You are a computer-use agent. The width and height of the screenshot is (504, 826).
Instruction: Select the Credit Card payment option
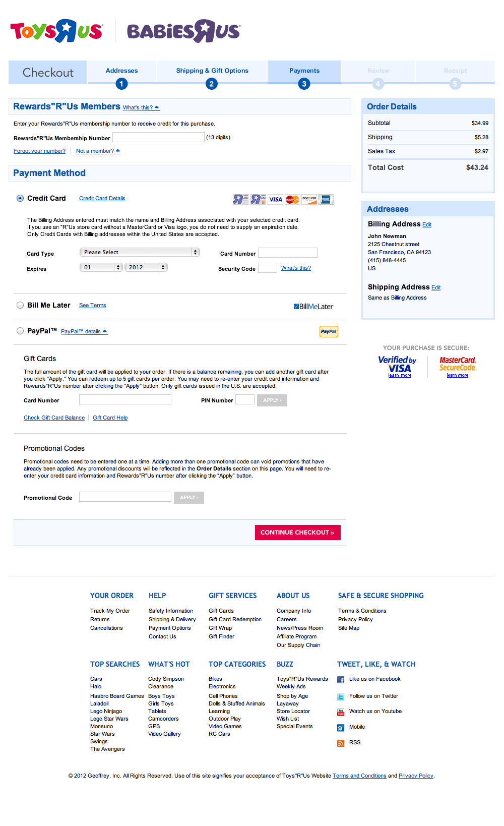coord(20,198)
